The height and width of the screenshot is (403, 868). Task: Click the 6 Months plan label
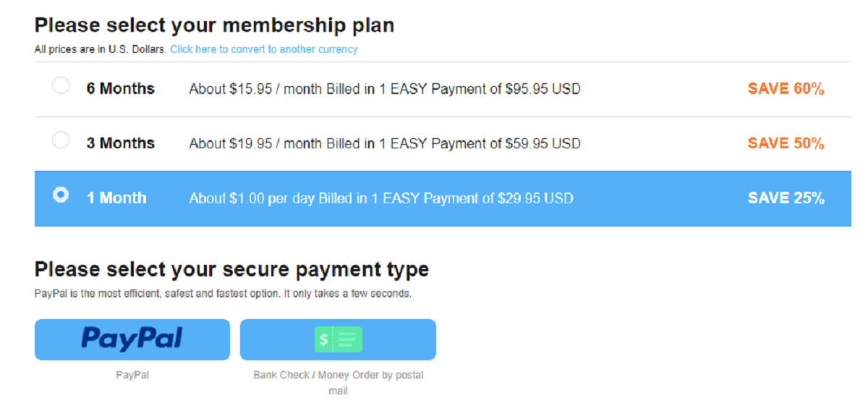click(120, 89)
